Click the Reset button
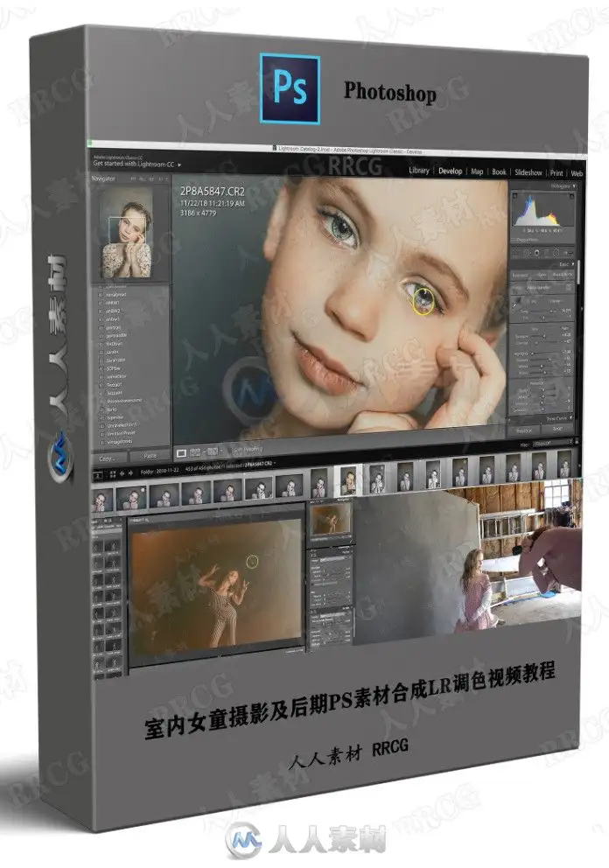Viewport: 609px width, 868px height. [558, 429]
